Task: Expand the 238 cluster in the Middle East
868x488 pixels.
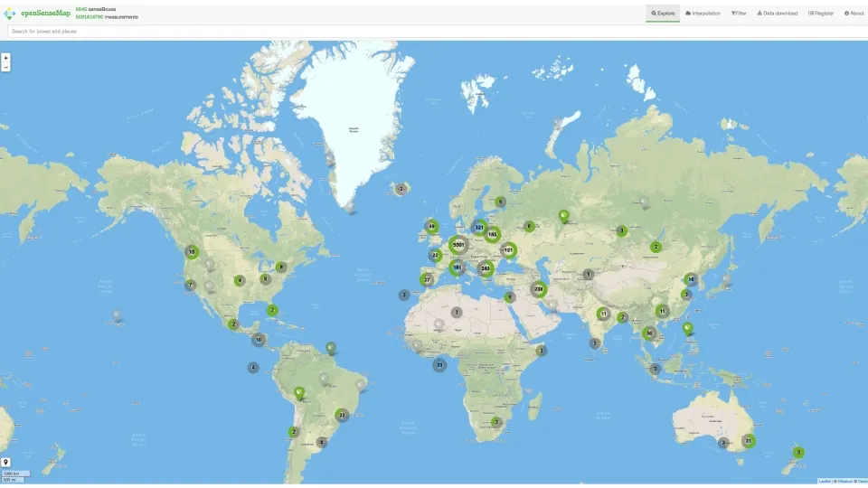Action: tap(538, 289)
